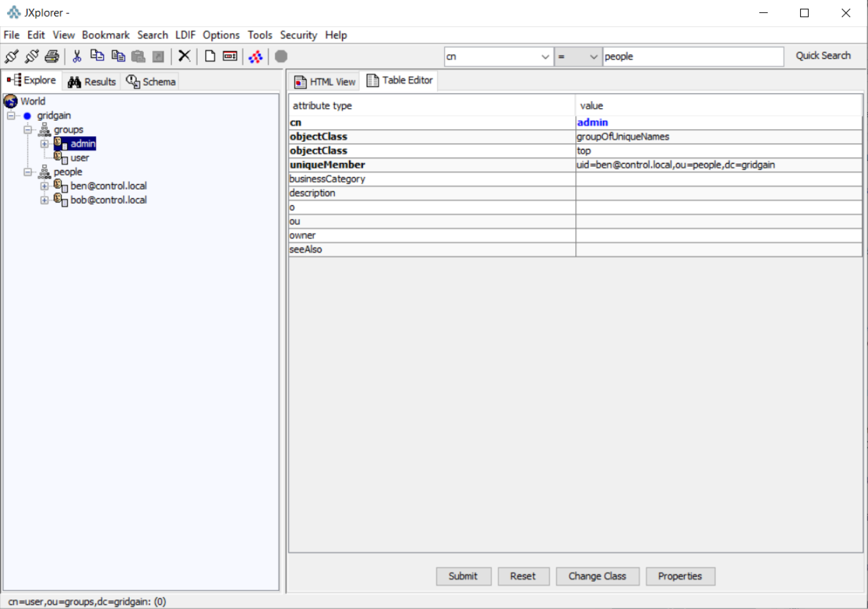
Task: Expand the admin tree node
Action: coord(44,144)
